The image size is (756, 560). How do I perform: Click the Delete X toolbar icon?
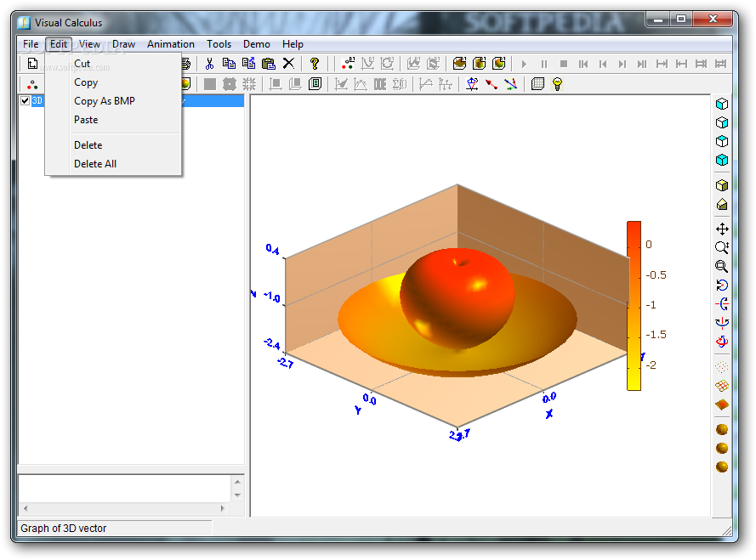tap(288, 64)
